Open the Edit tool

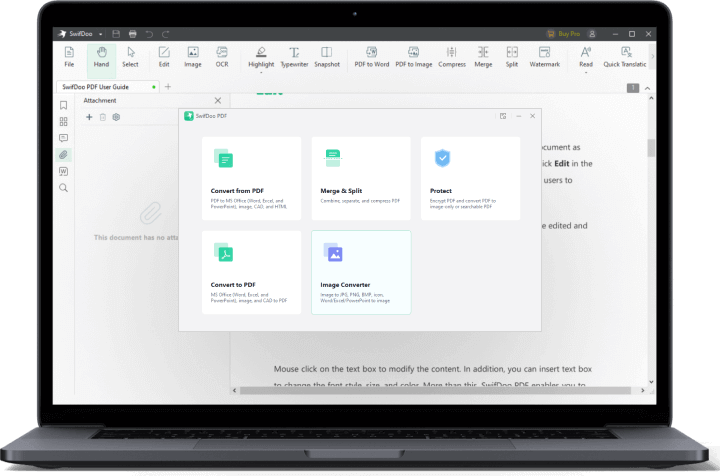click(x=164, y=57)
